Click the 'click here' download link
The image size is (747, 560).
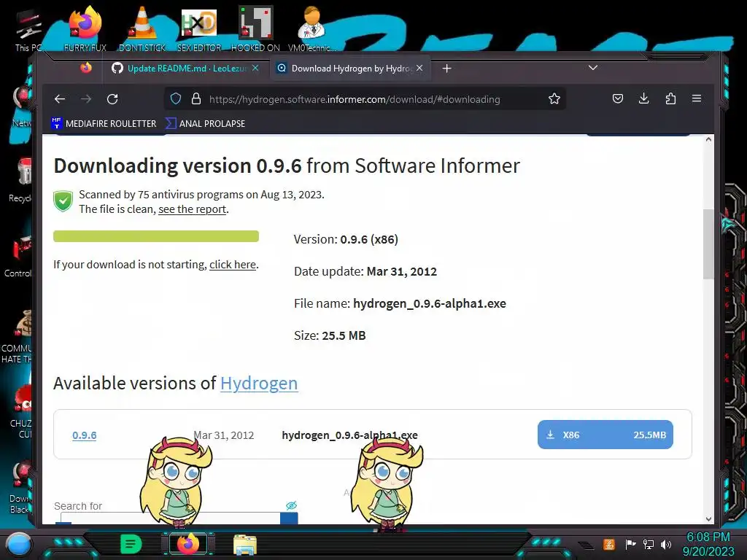coord(233,264)
